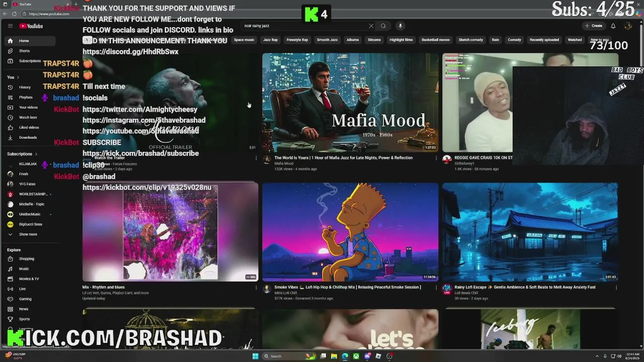
Task: Open more options for Mafia Jazz video
Action: (436, 158)
